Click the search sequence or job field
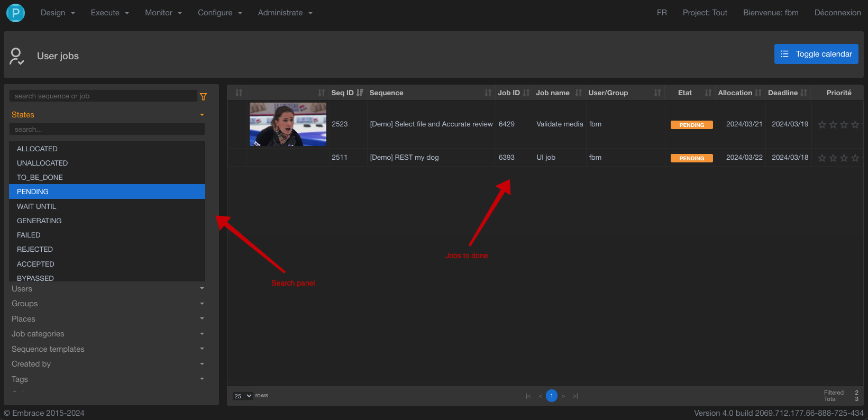The height and width of the screenshot is (420, 868). (103, 96)
